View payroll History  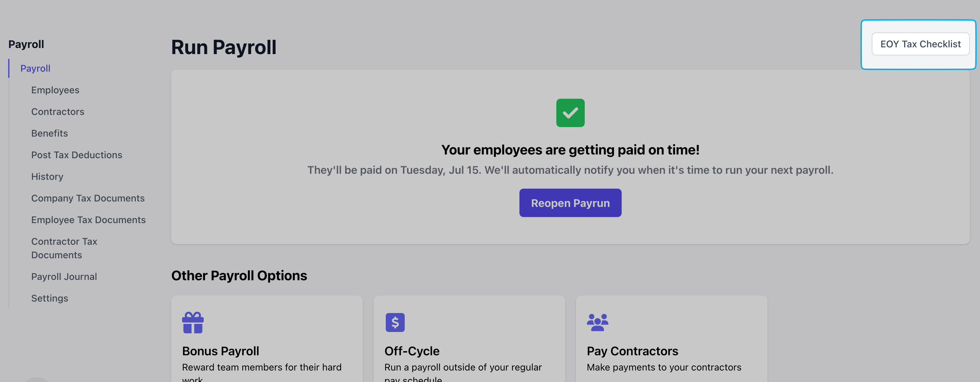(x=47, y=177)
